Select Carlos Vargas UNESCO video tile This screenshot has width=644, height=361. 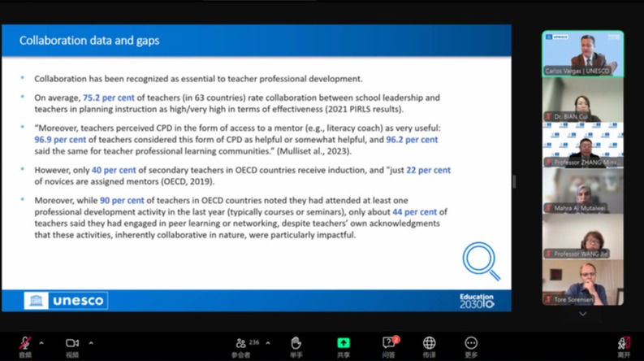coord(583,54)
